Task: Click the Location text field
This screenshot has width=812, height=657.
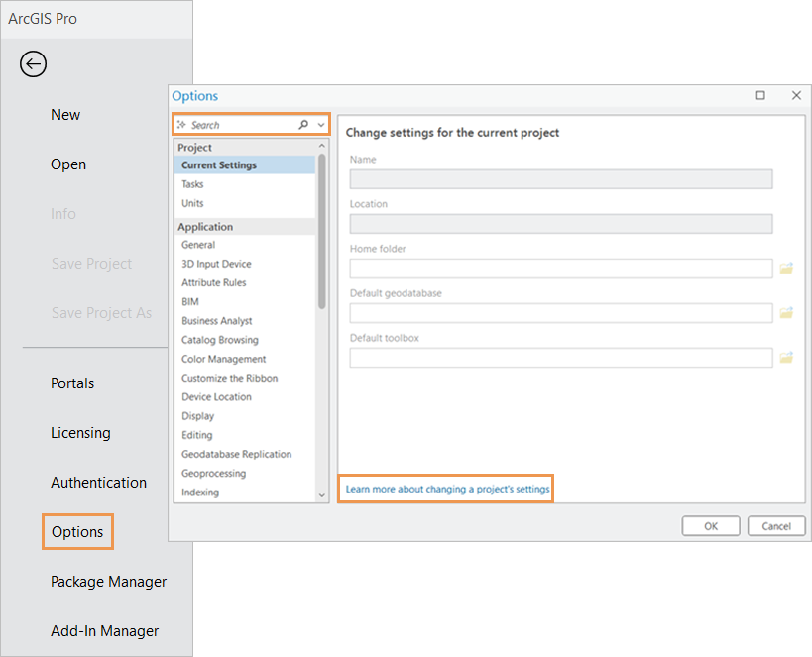Action: coord(561,224)
